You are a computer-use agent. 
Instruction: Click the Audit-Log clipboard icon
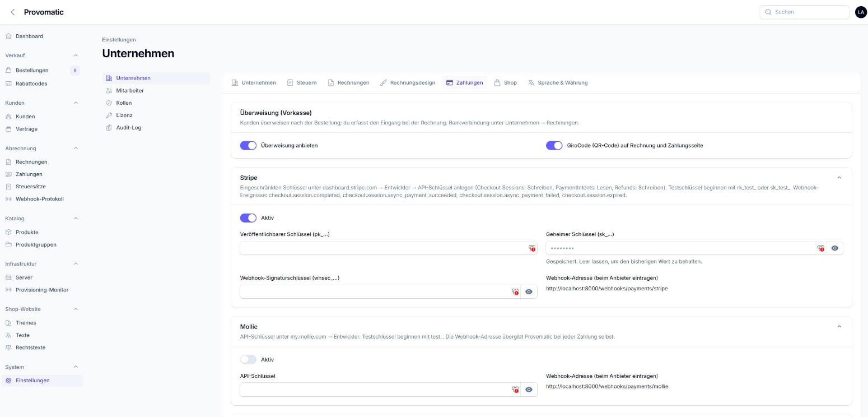109,128
